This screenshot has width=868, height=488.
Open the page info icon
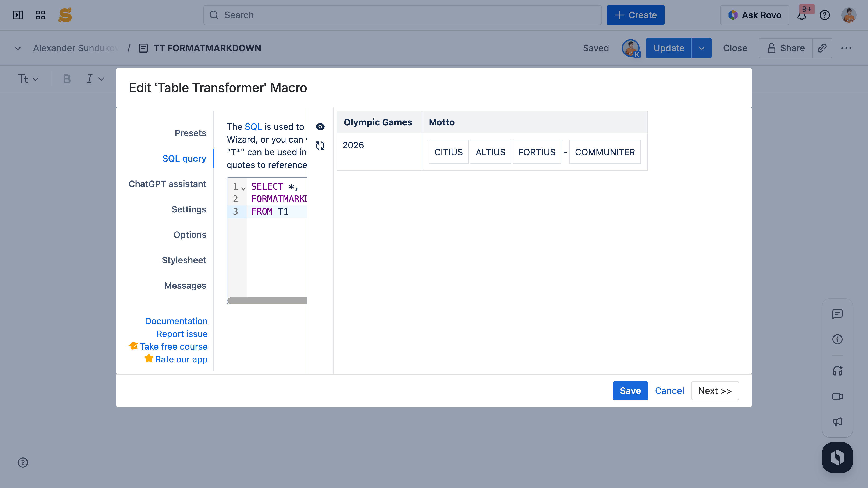tap(837, 339)
